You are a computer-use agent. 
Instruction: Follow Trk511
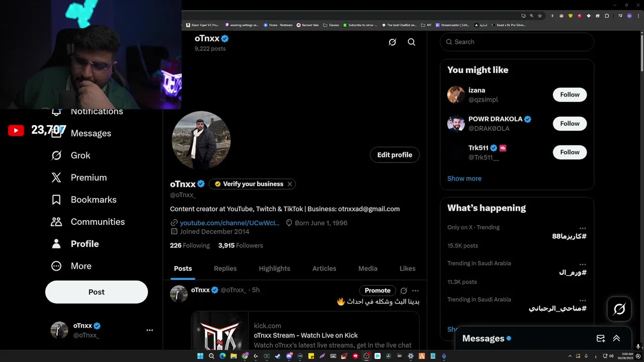570,152
